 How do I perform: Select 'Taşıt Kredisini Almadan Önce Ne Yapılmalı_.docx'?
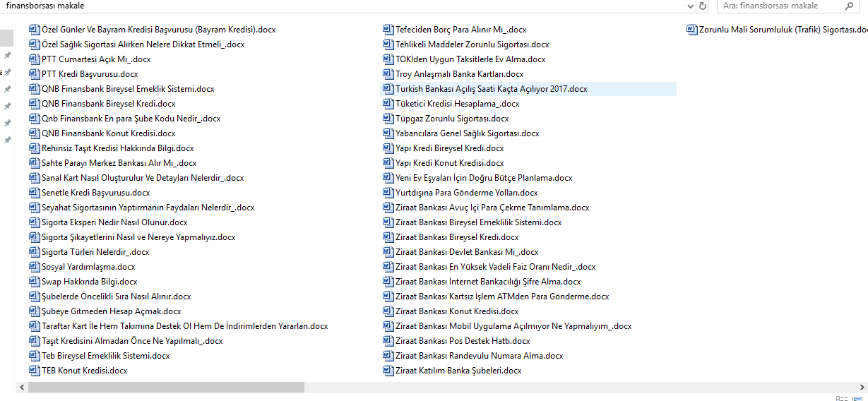tap(132, 341)
